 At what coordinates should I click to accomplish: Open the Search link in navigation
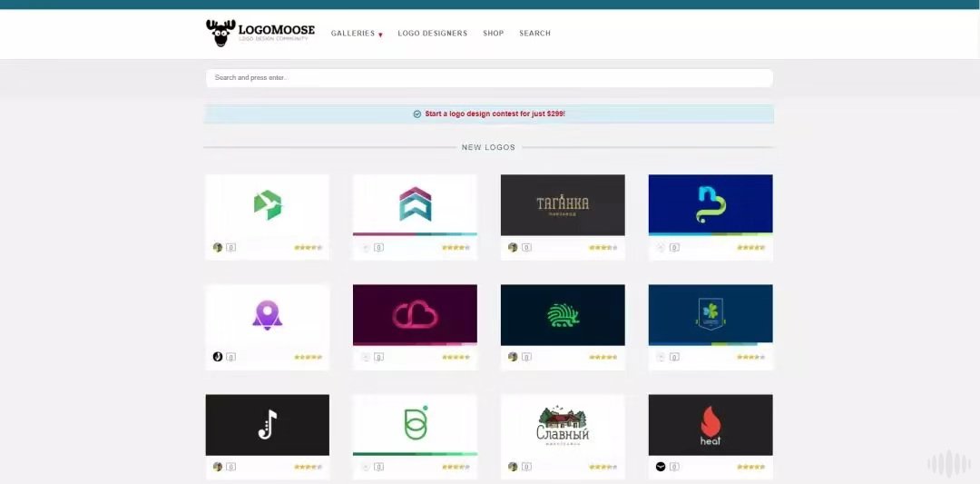tap(535, 33)
